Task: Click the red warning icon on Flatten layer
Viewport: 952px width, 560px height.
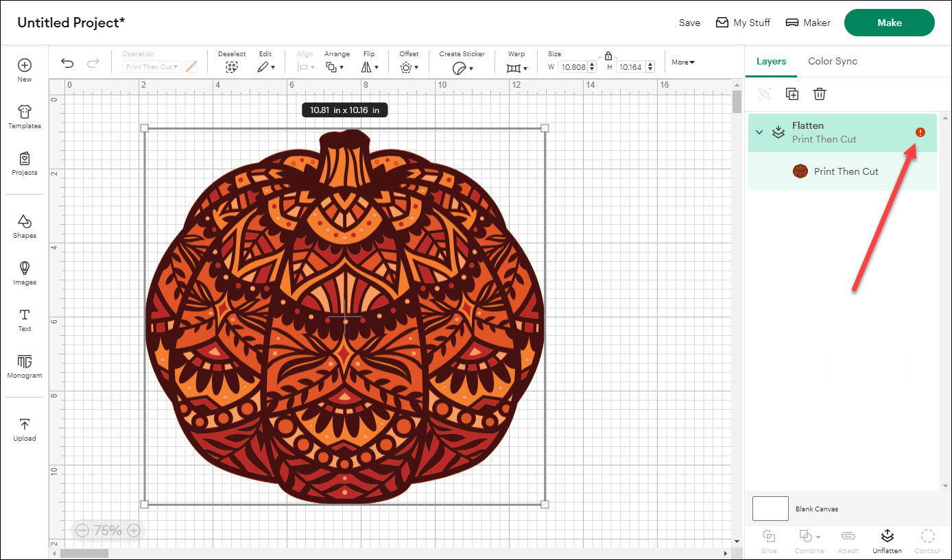Action: coord(920,132)
